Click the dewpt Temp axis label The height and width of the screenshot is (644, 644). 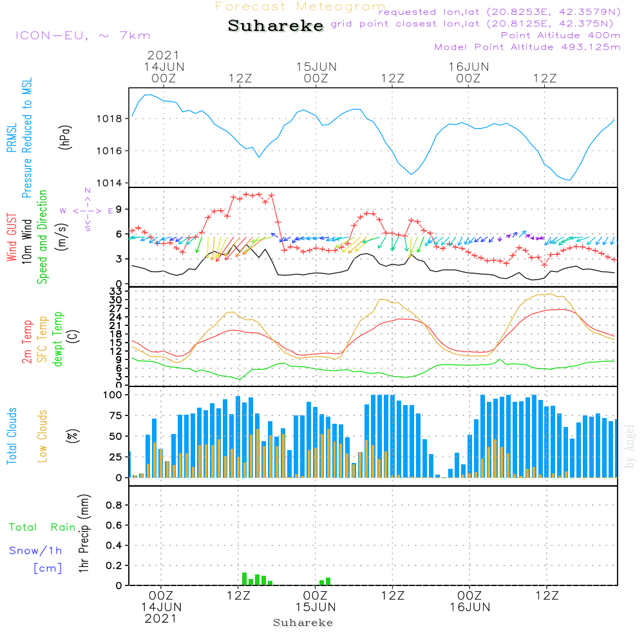[x=59, y=339]
